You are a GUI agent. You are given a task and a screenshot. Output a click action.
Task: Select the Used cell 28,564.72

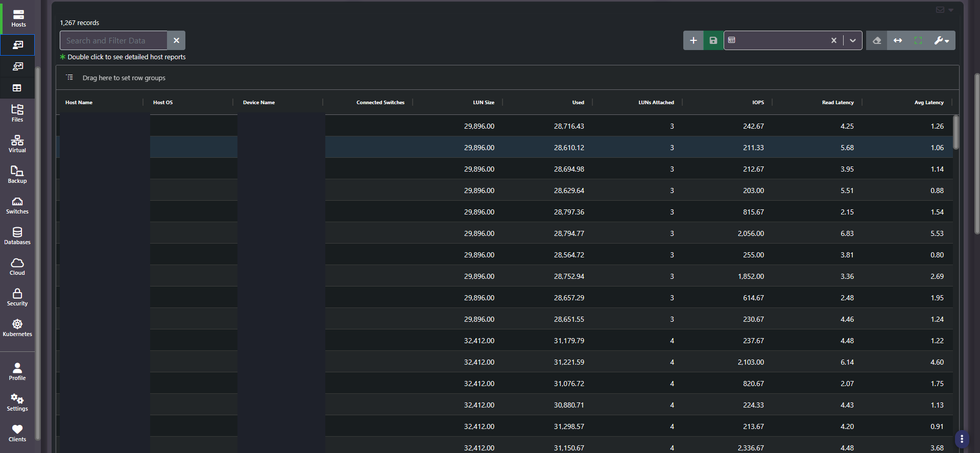[569, 255]
